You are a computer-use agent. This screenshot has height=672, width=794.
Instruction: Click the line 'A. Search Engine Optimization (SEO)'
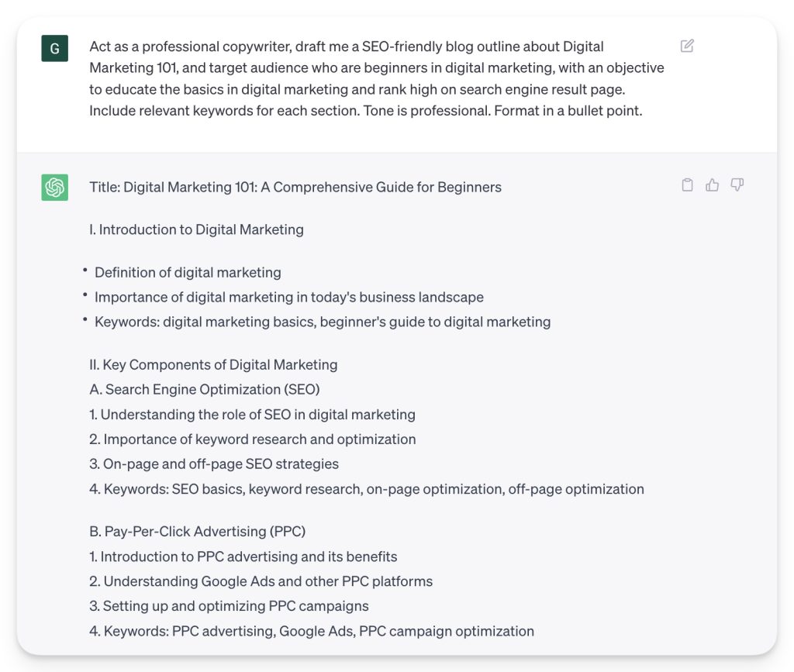point(205,390)
